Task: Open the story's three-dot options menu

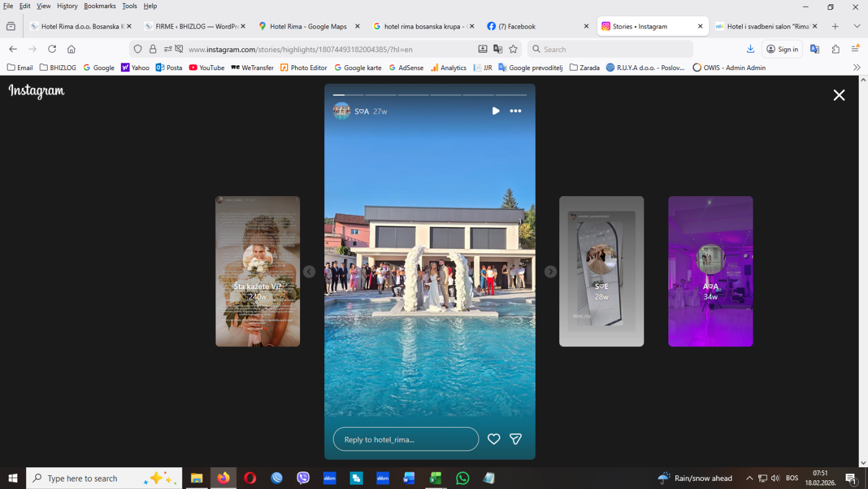Action: coord(515,111)
